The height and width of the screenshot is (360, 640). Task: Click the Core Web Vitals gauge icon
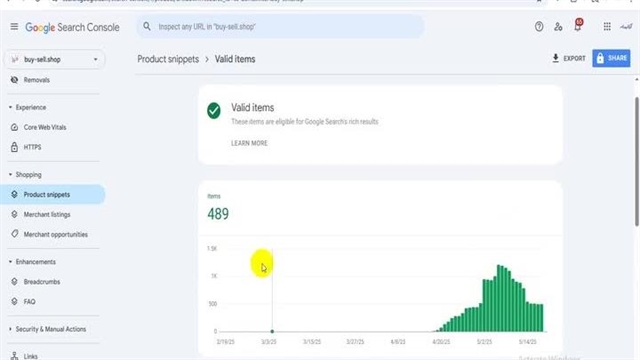tap(14, 127)
